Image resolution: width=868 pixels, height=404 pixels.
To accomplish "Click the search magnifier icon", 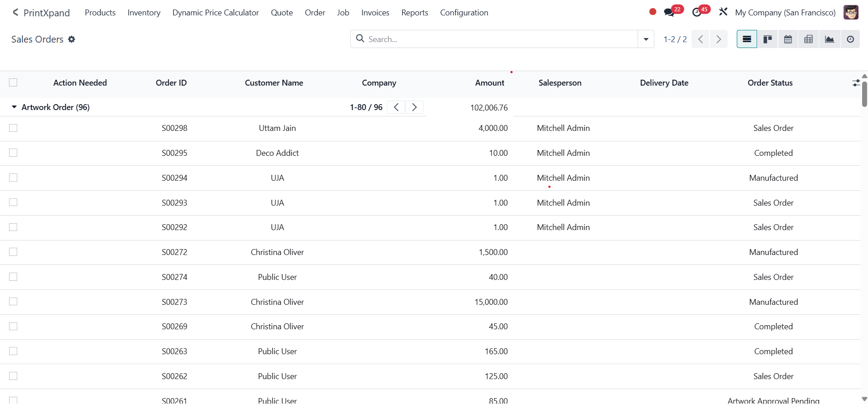I will point(360,38).
